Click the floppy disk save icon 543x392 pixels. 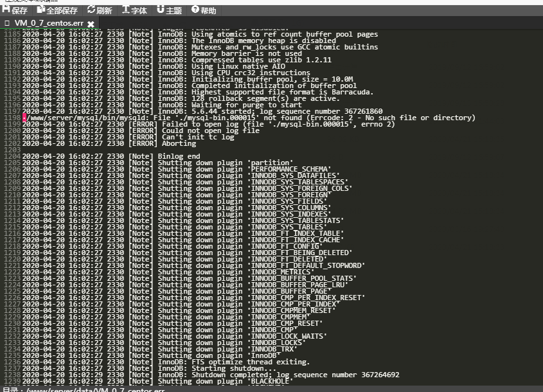coord(6,10)
